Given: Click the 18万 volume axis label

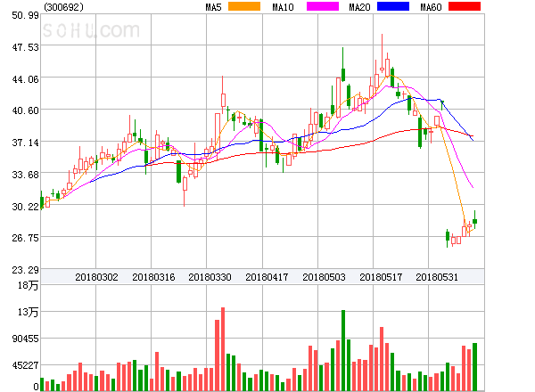Looking at the screenshot, I should (x=28, y=285).
